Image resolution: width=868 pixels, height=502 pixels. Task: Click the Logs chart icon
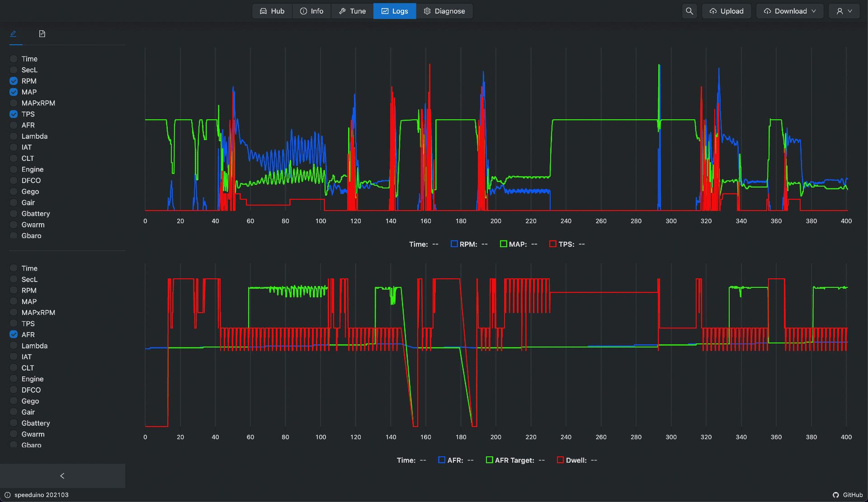385,11
